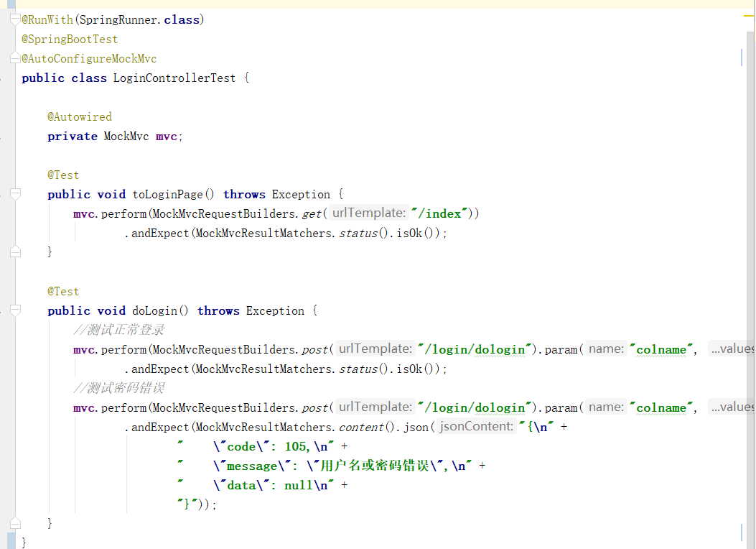Click the blue marker at the top of right stripe
Viewport: 756px width, 549px height.
(742, 57)
